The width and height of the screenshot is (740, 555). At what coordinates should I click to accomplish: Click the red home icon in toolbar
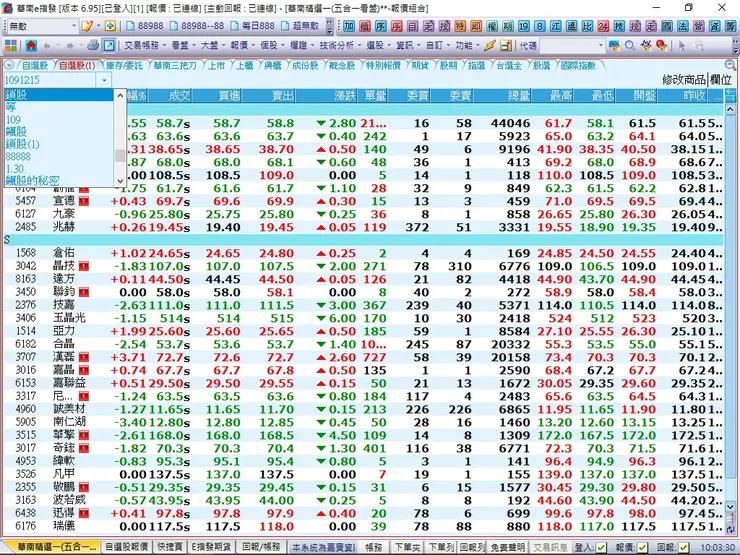31,46
